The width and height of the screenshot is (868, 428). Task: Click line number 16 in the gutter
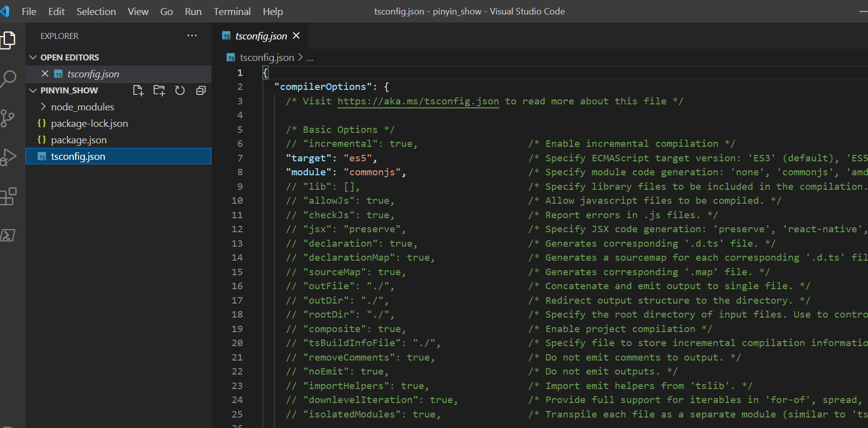coord(237,286)
